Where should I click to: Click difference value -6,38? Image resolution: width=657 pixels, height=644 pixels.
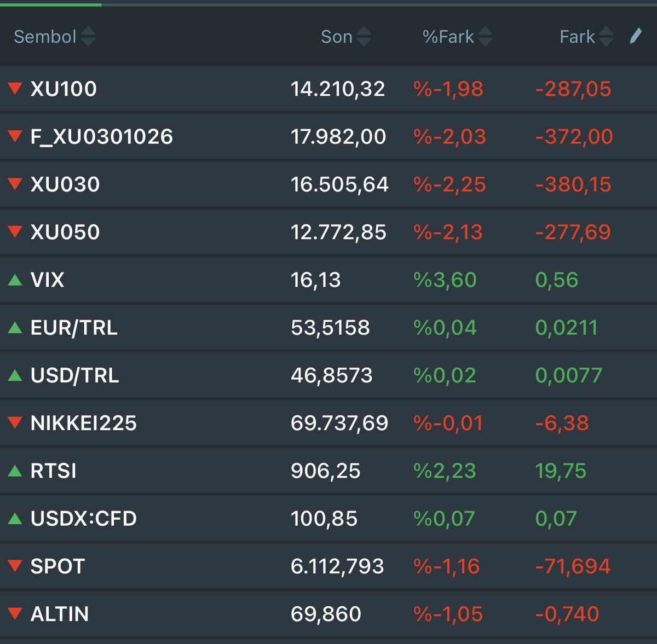562,423
